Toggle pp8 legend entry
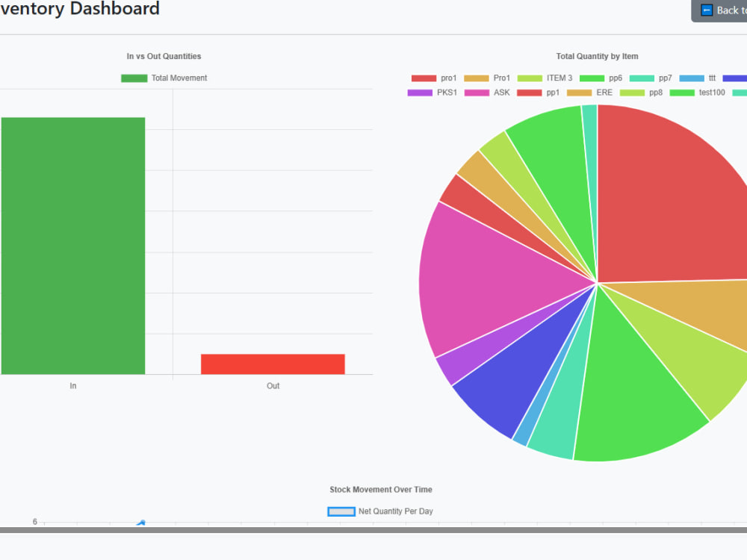 (x=641, y=93)
